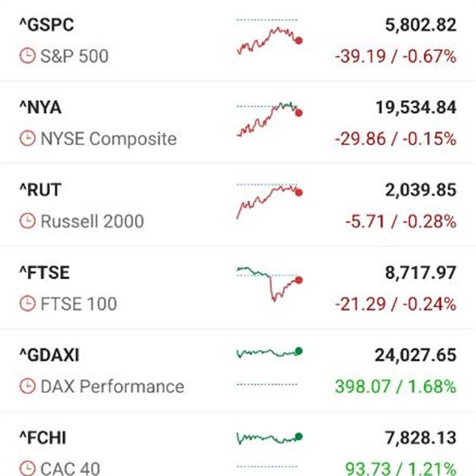Click the clock icon beside CAC 40
This screenshot has height=476, width=476.
[28, 469]
